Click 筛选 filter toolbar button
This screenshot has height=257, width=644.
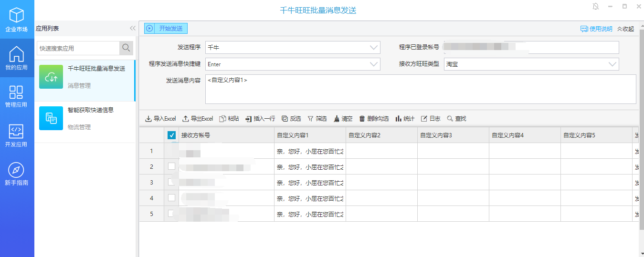(317, 119)
